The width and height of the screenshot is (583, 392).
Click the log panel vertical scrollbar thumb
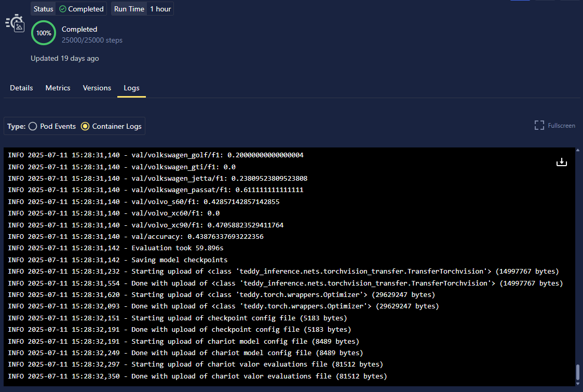577,372
